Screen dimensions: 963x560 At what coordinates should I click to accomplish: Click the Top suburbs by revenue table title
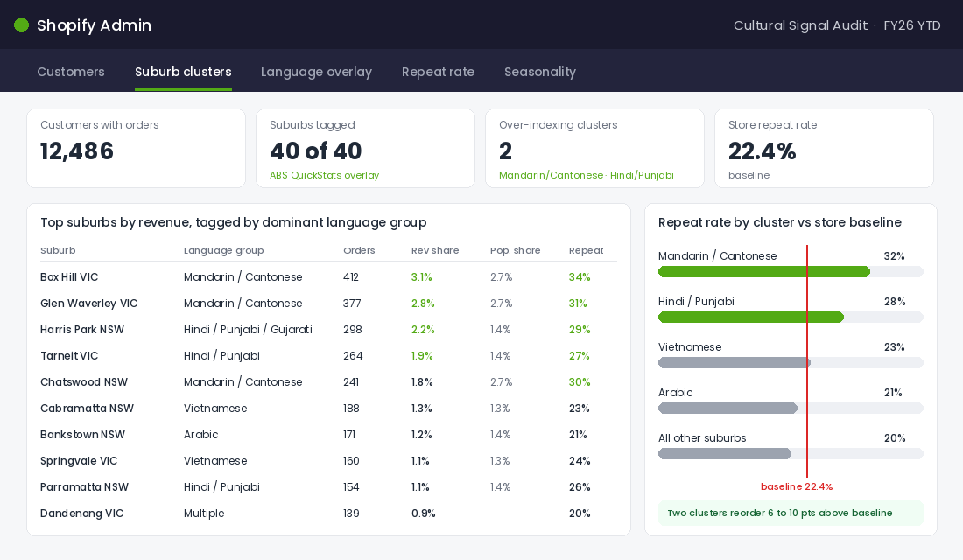(234, 222)
